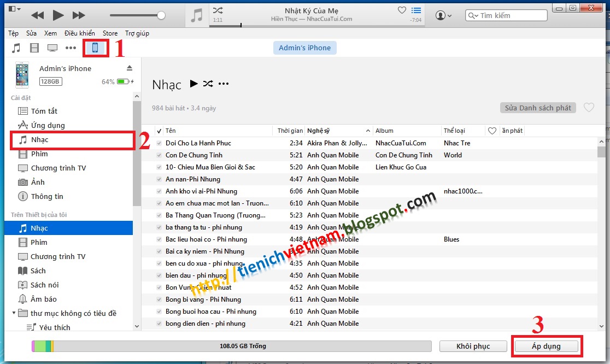This screenshot has width=610, height=364.
Task: Open the Up Next list icon
Action: coord(417,10)
